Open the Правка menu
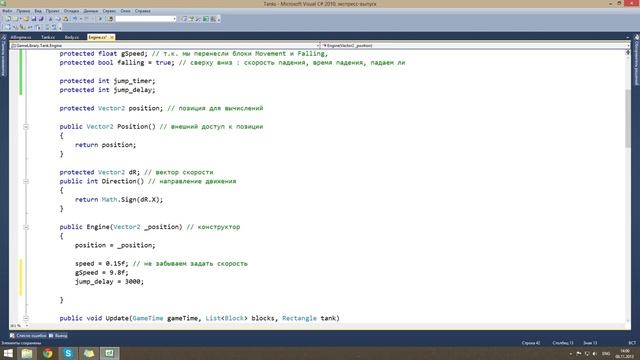 pyautogui.click(x=23, y=11)
